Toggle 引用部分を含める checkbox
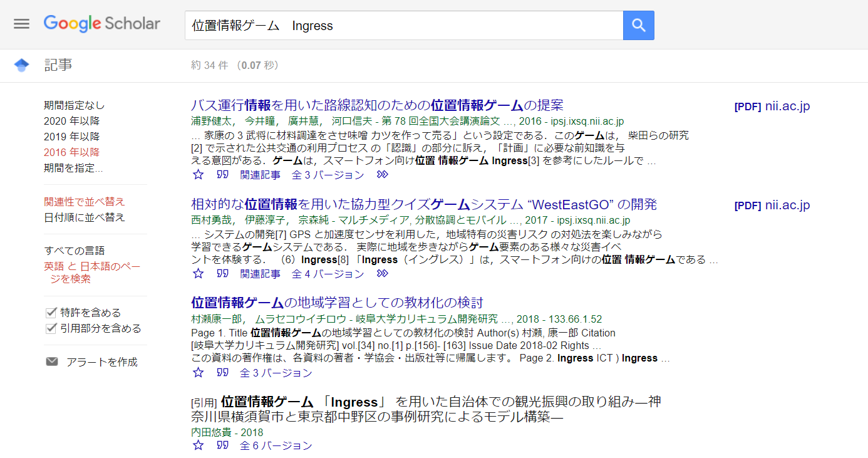The height and width of the screenshot is (458, 868). point(51,328)
